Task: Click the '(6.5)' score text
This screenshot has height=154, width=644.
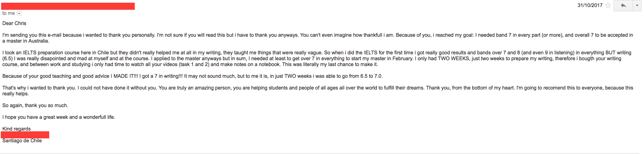Action: coord(8,59)
